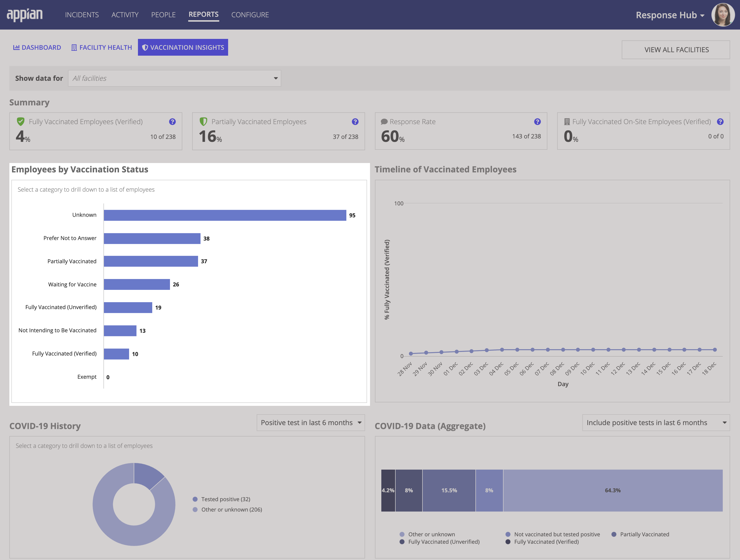
Task: Go to the People page
Action: (x=163, y=15)
